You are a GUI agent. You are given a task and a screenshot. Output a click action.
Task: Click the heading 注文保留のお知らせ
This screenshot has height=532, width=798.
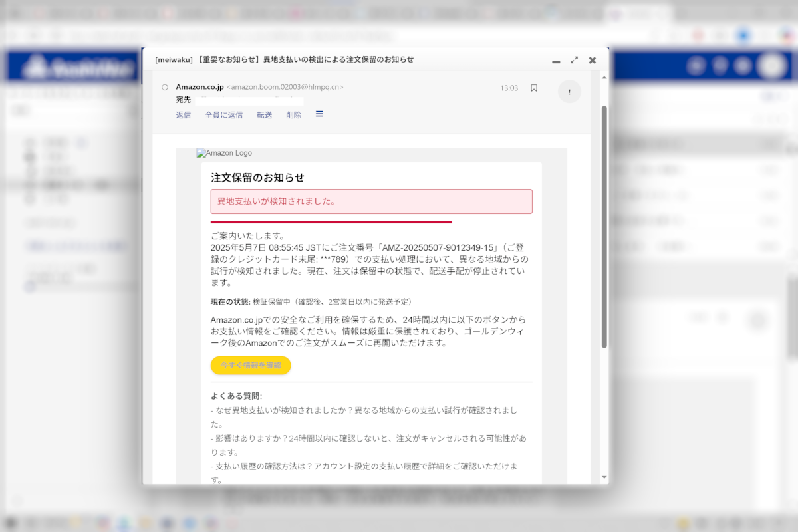257,178
